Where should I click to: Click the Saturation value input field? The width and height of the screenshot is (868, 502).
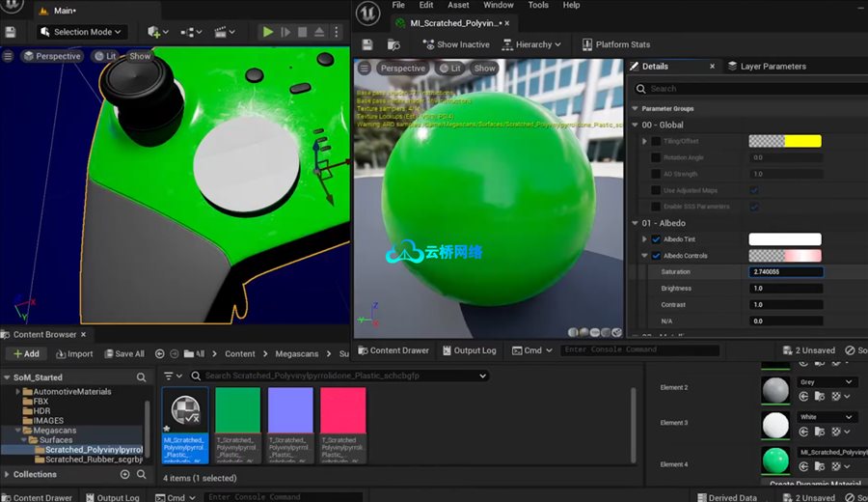[786, 272]
